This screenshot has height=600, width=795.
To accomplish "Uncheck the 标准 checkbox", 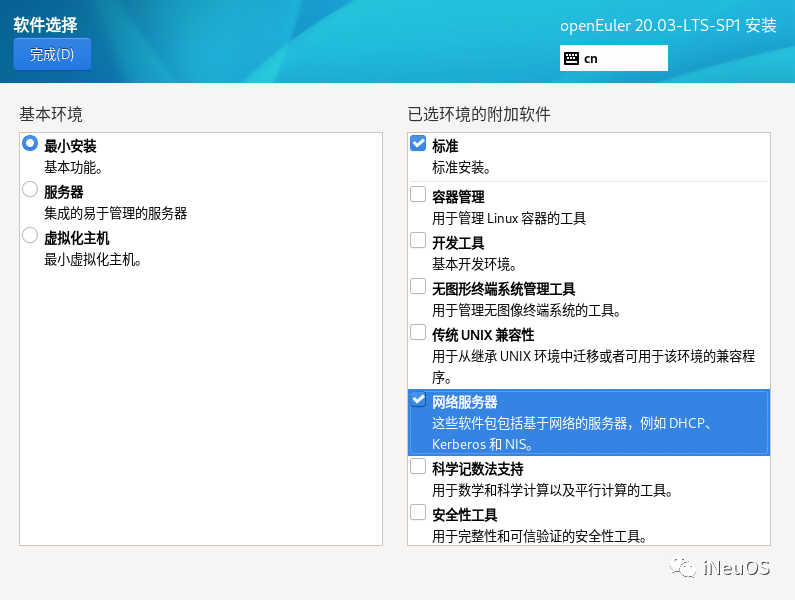I will (418, 144).
